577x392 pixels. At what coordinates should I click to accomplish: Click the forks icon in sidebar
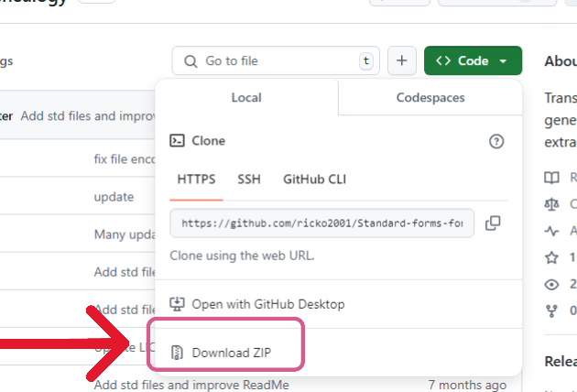click(551, 310)
